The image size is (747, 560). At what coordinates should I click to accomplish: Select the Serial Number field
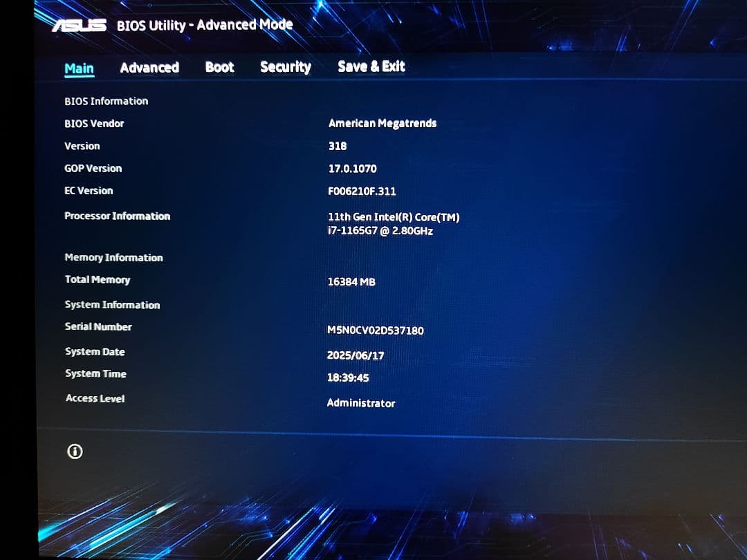98,326
